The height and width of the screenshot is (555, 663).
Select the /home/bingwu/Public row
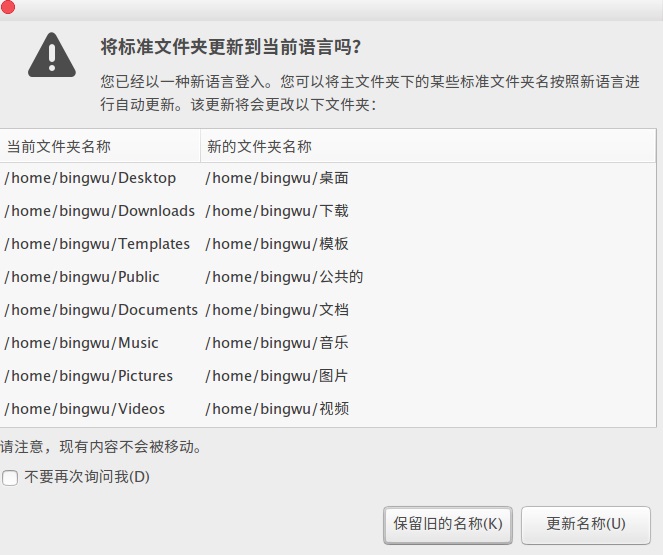pyautogui.click(x=82, y=277)
